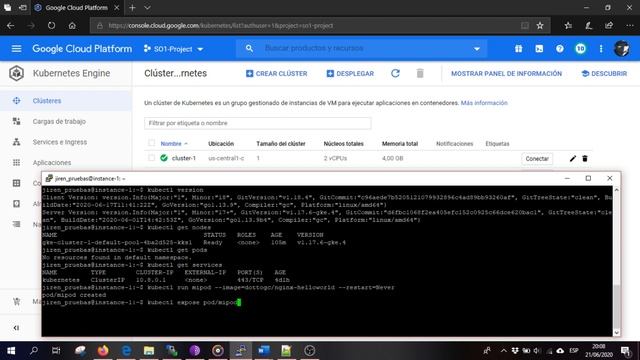Open the Más información link

coord(484,103)
